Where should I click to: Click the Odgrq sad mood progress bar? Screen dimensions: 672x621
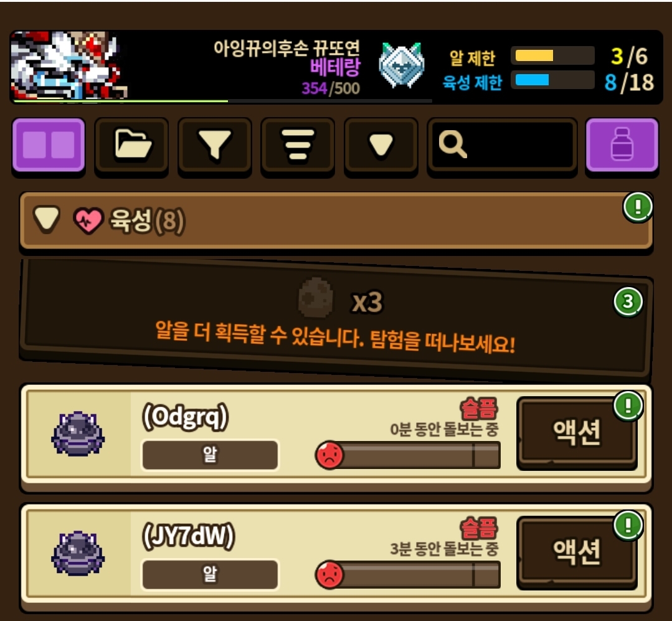(x=408, y=455)
